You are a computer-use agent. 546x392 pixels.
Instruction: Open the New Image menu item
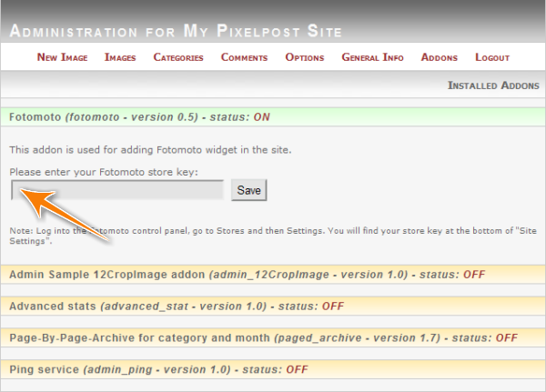(x=62, y=57)
